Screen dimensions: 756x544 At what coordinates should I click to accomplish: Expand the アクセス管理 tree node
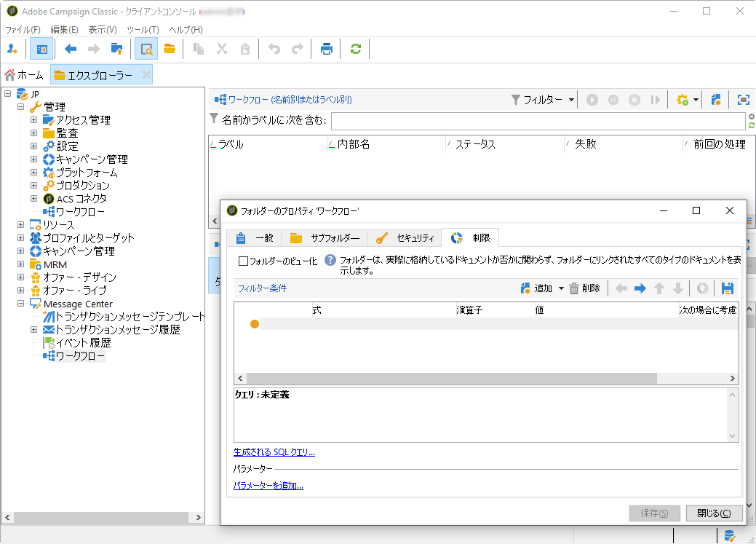pos(33,119)
